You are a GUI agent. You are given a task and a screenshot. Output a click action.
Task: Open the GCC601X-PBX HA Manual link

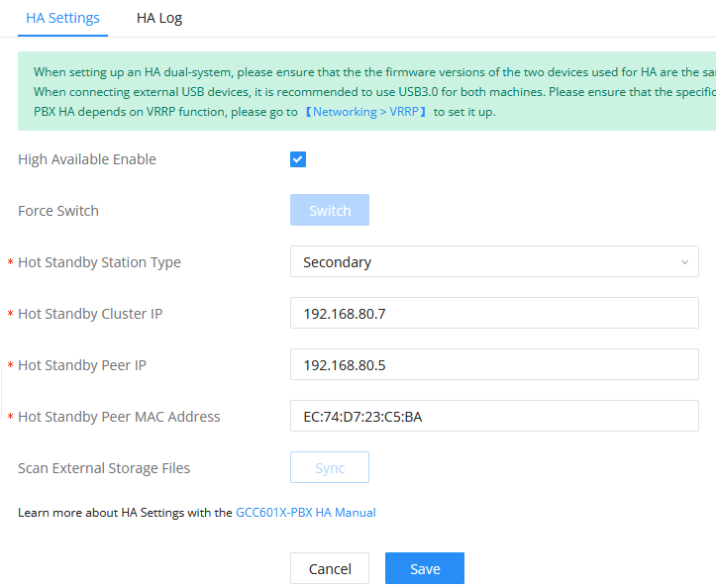[305, 513]
